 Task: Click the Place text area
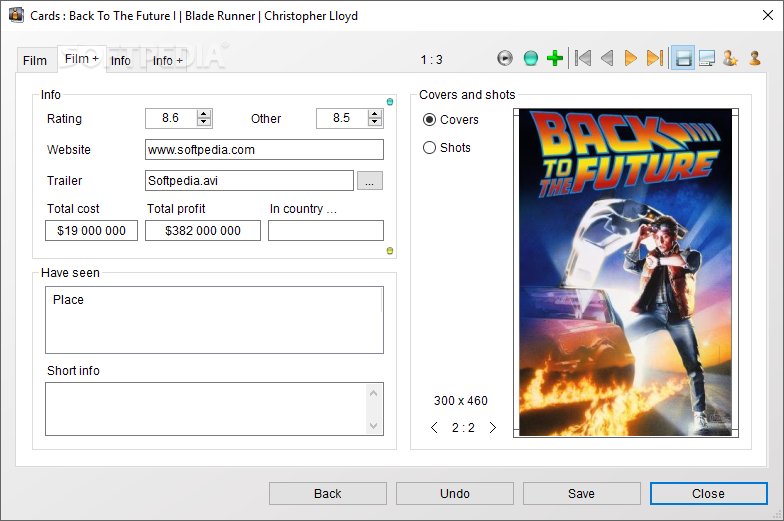point(214,320)
